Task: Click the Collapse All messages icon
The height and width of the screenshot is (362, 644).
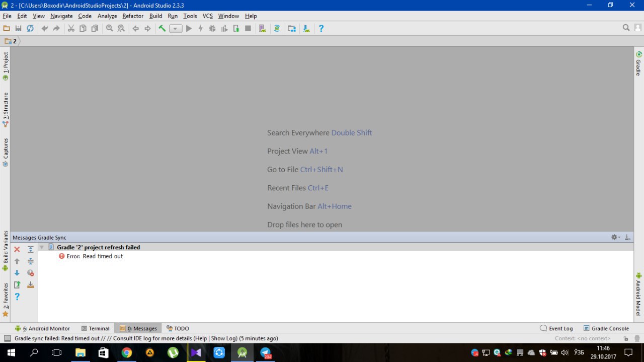Action: (x=31, y=261)
